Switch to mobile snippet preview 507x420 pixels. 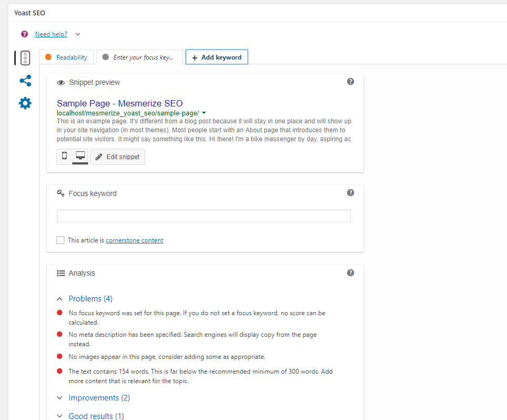tap(64, 157)
